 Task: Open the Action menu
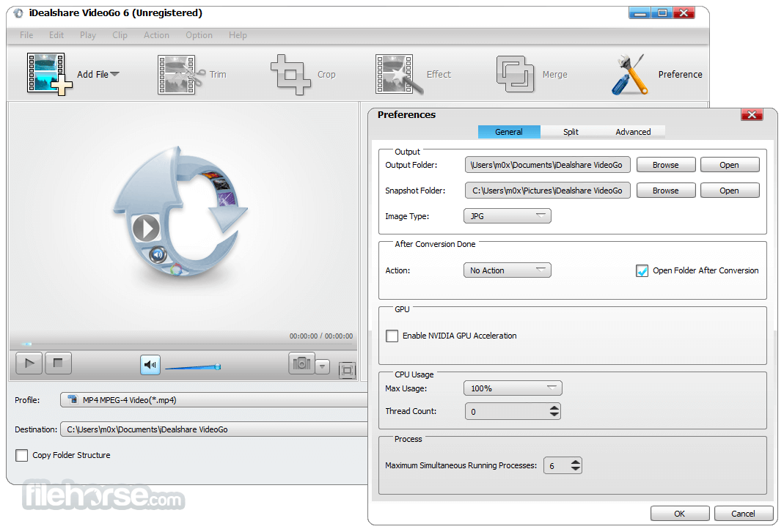(x=156, y=35)
